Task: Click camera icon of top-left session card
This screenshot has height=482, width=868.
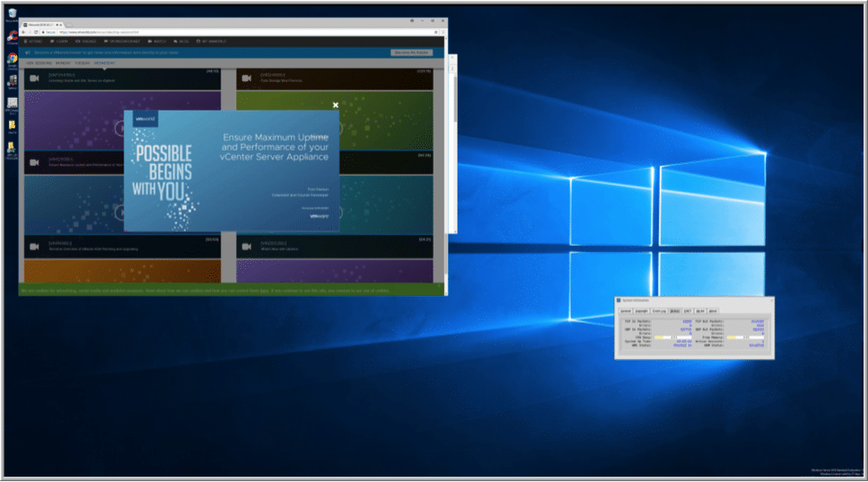Action: [35, 78]
